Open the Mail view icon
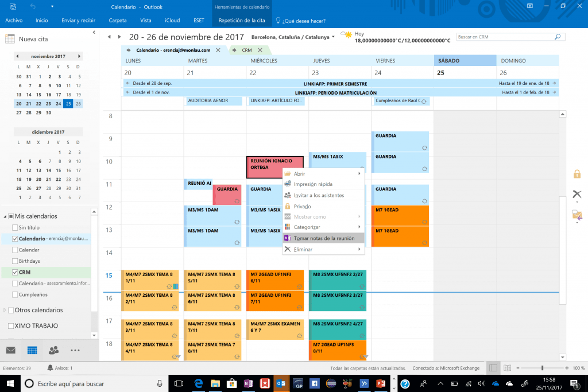Image resolution: width=588 pixels, height=392 pixels. pyautogui.click(x=11, y=351)
